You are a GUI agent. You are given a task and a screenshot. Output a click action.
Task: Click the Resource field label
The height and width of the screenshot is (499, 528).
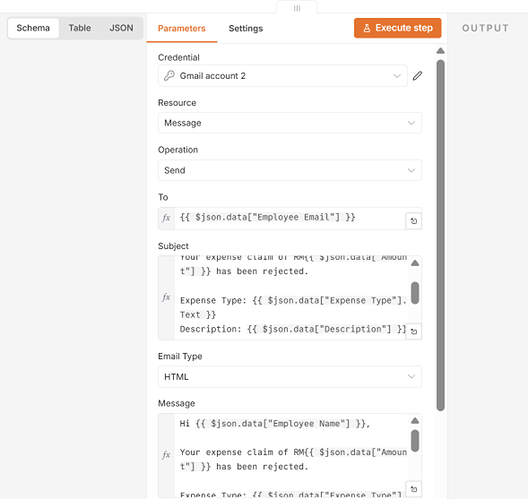[177, 103]
